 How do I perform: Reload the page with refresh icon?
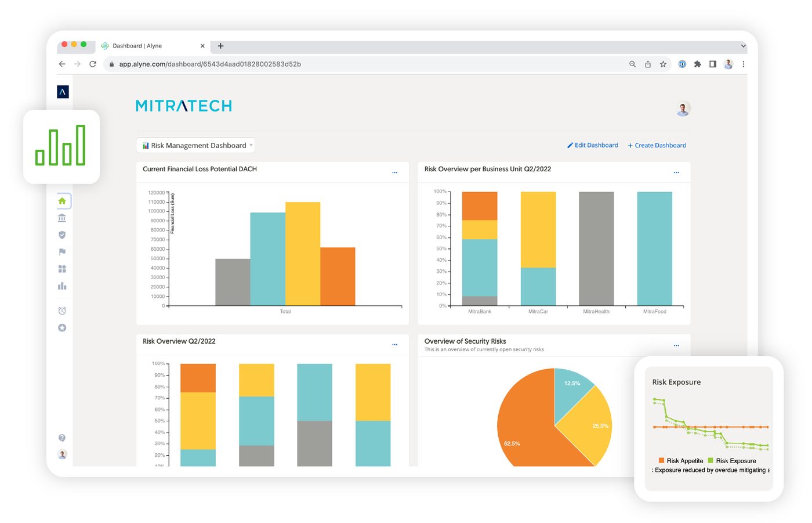[x=93, y=64]
